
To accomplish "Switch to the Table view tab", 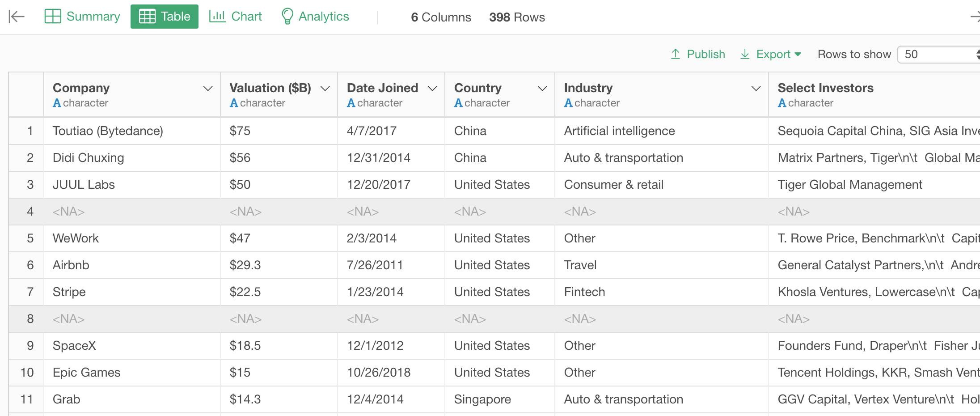I will pos(165,17).
